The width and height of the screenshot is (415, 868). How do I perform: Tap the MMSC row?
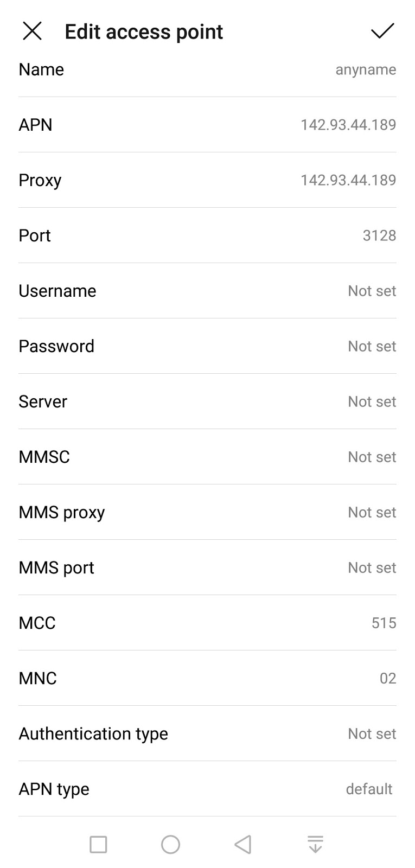click(207, 457)
